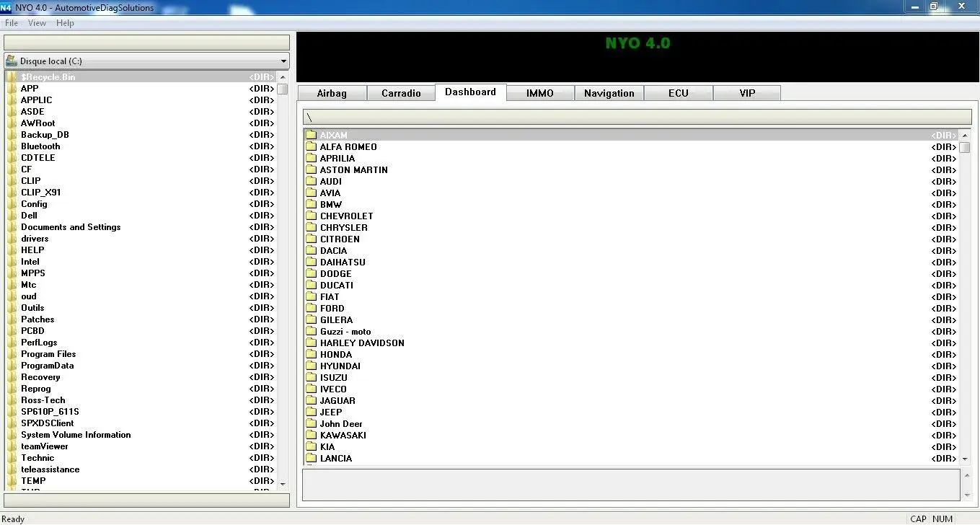Click the empty text area below brand list

pyautogui.click(x=632, y=485)
